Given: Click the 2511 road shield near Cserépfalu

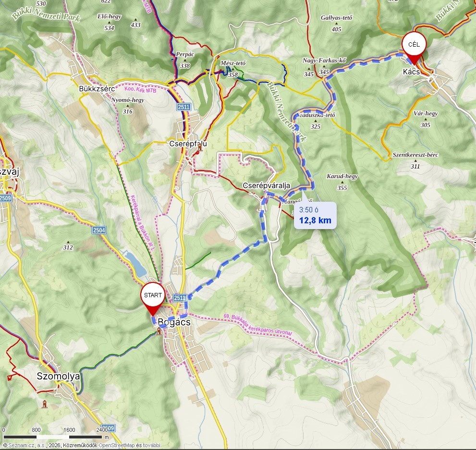Looking at the screenshot, I should pyautogui.click(x=183, y=107).
